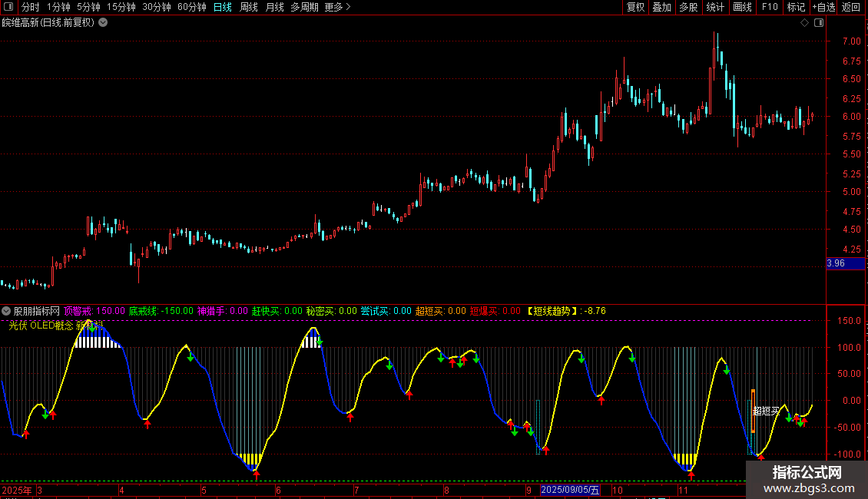Click the 叠加 overlay button
The width and height of the screenshot is (868, 499).
pos(661,8)
